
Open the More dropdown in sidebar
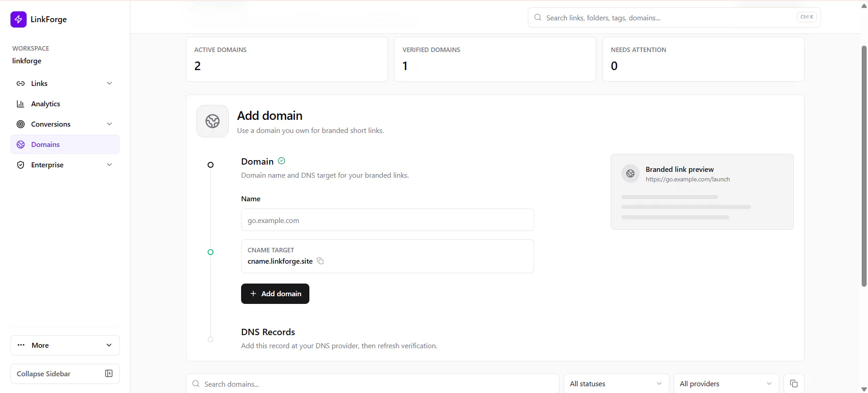[65, 345]
